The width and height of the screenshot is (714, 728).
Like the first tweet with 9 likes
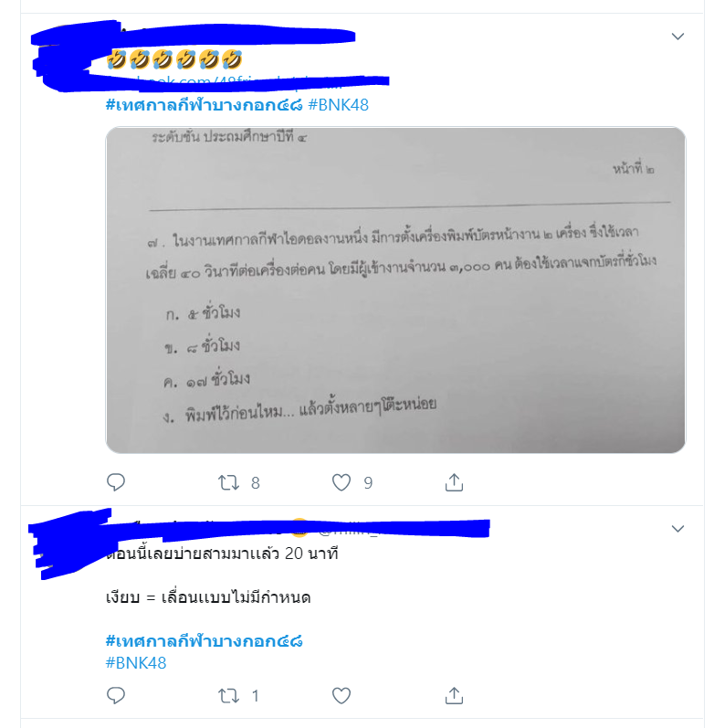tap(341, 482)
